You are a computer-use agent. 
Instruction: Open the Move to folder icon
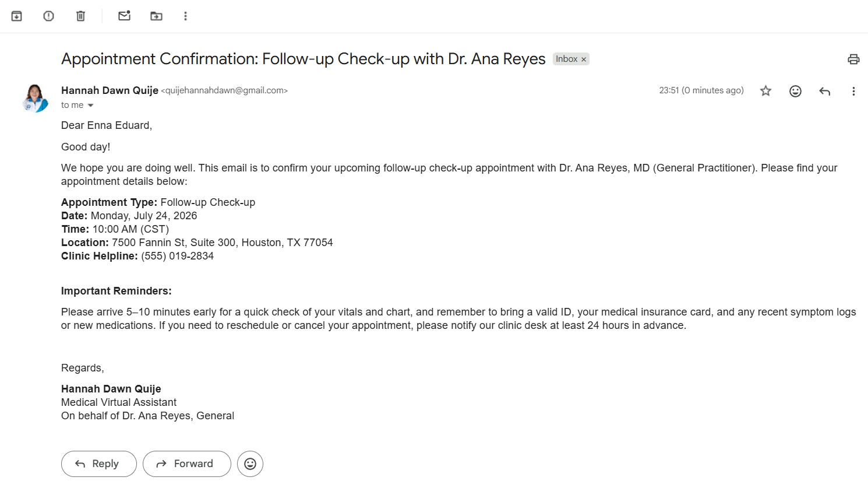click(157, 16)
